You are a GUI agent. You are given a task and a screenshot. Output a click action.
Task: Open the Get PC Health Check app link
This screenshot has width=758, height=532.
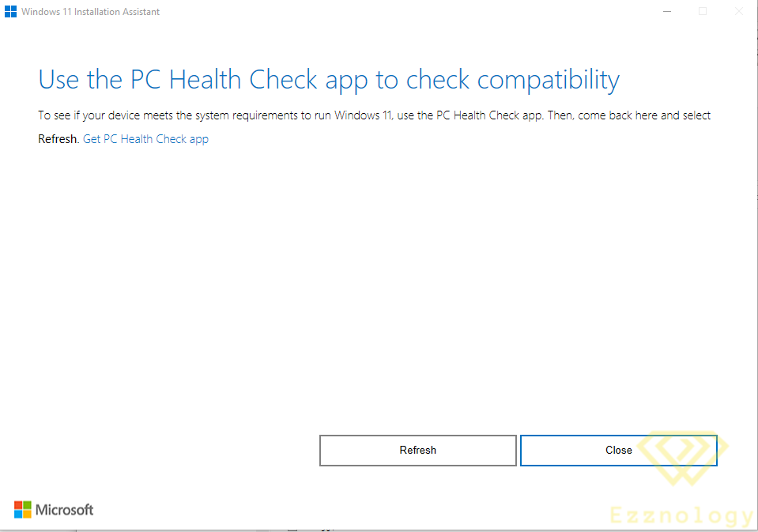pyautogui.click(x=145, y=139)
